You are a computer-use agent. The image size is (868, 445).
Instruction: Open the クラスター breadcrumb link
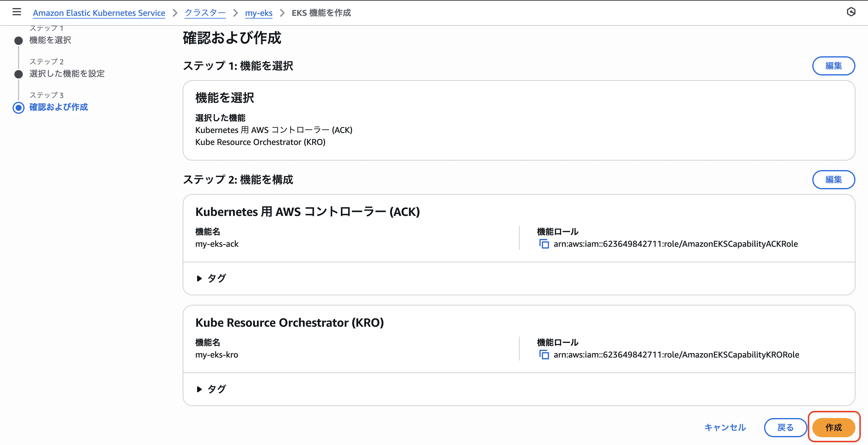click(205, 13)
